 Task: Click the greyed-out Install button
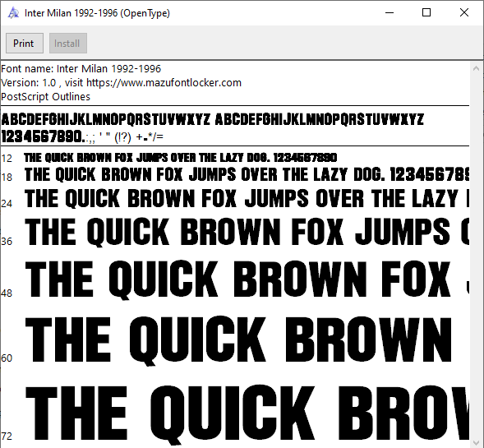coord(68,44)
